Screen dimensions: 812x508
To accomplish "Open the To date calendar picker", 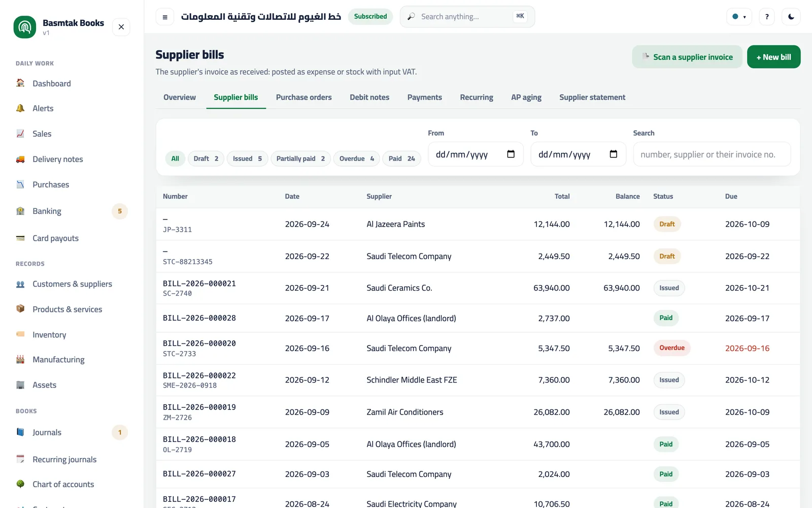I will coord(614,154).
